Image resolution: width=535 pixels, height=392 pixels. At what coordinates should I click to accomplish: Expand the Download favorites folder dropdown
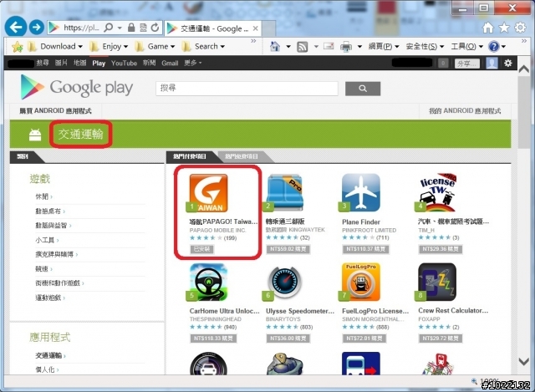click(80, 47)
